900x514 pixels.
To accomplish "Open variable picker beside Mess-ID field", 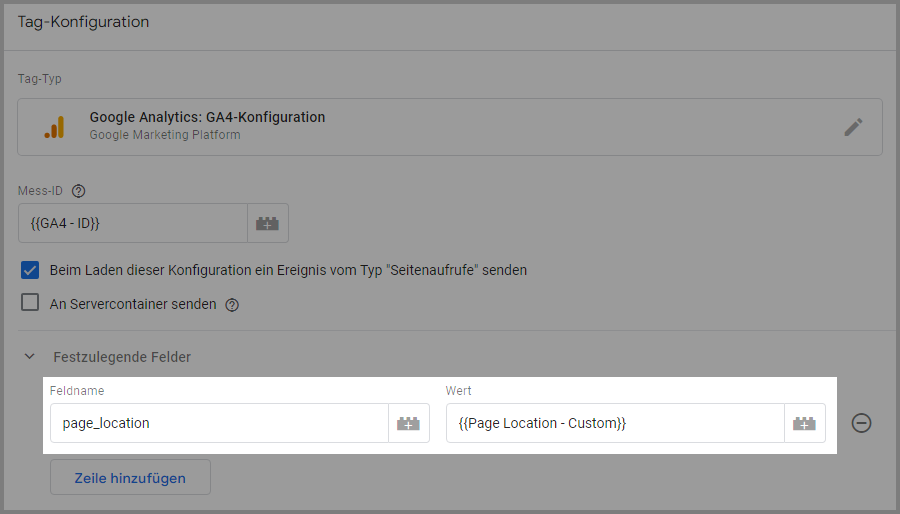I will [267, 223].
